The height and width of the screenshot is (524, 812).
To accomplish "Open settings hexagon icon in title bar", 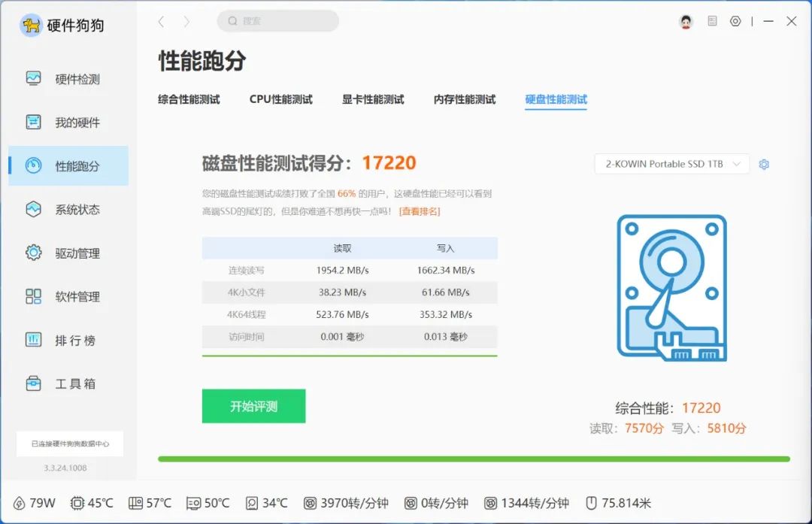I will (x=735, y=21).
